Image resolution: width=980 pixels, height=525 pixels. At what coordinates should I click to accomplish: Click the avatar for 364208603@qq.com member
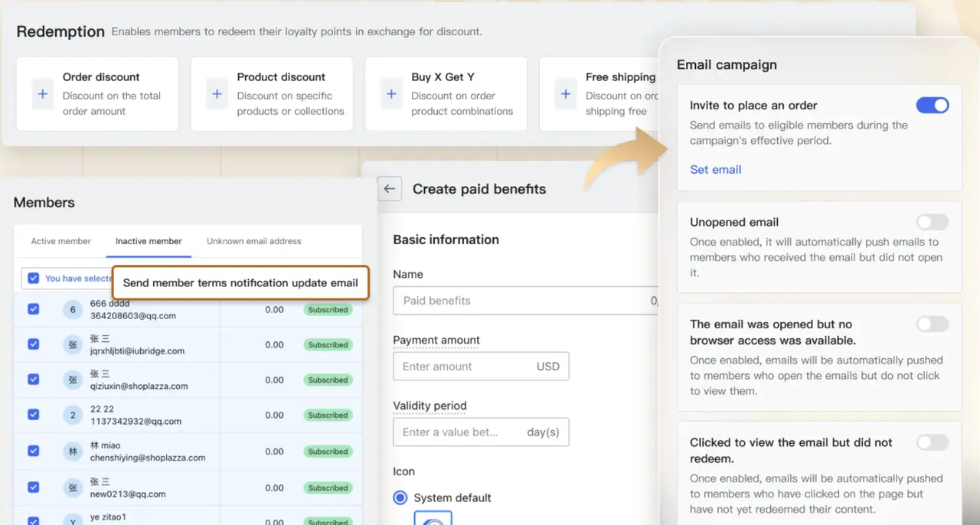coord(73,310)
